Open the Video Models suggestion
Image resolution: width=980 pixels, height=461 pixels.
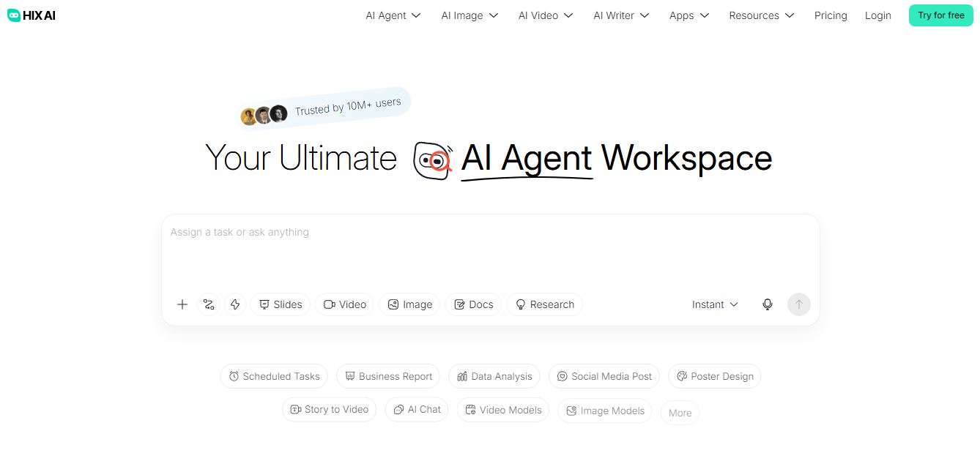click(503, 410)
